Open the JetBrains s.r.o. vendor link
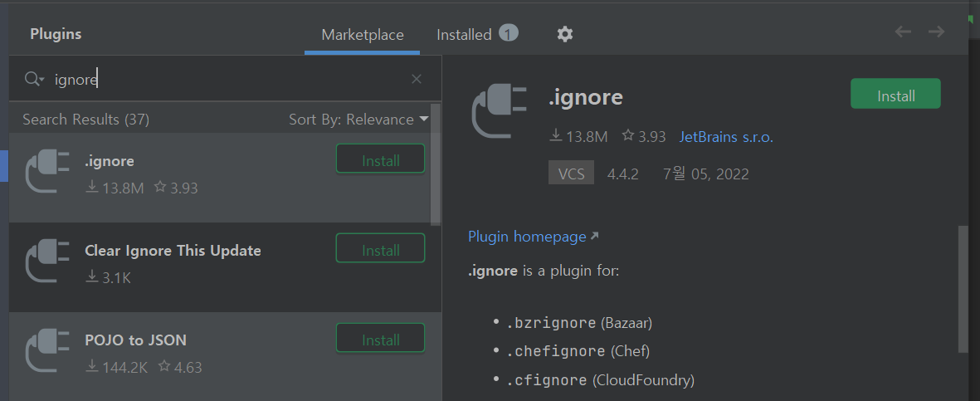The width and height of the screenshot is (980, 401). pyautogui.click(x=726, y=136)
